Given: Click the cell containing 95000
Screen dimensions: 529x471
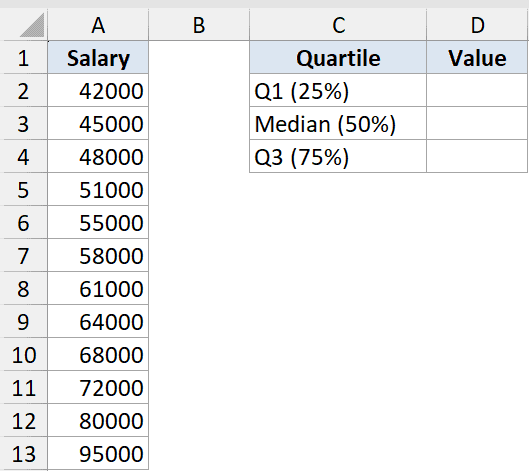Looking at the screenshot, I should [x=98, y=453].
